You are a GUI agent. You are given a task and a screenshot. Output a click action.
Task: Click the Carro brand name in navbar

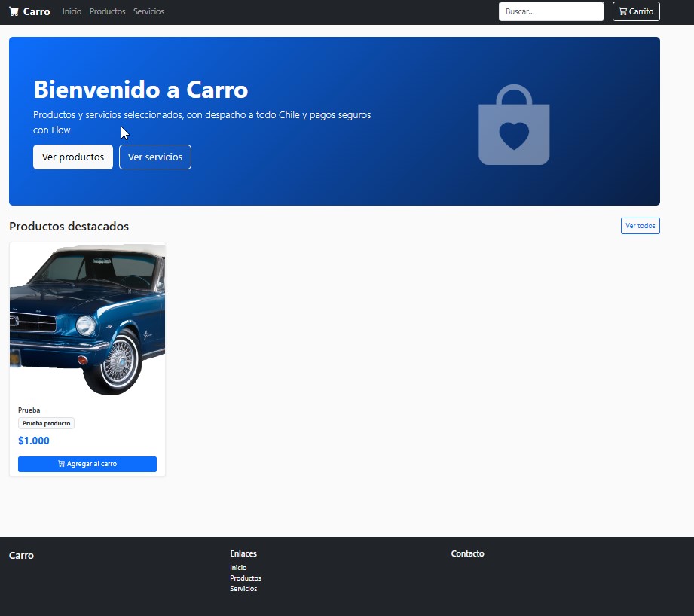(x=36, y=11)
